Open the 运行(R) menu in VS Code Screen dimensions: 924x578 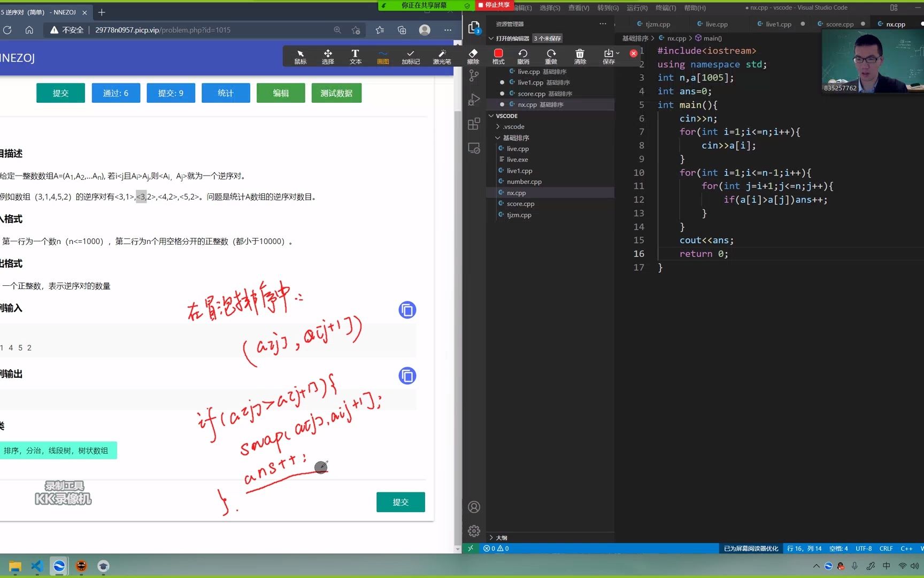click(x=637, y=8)
